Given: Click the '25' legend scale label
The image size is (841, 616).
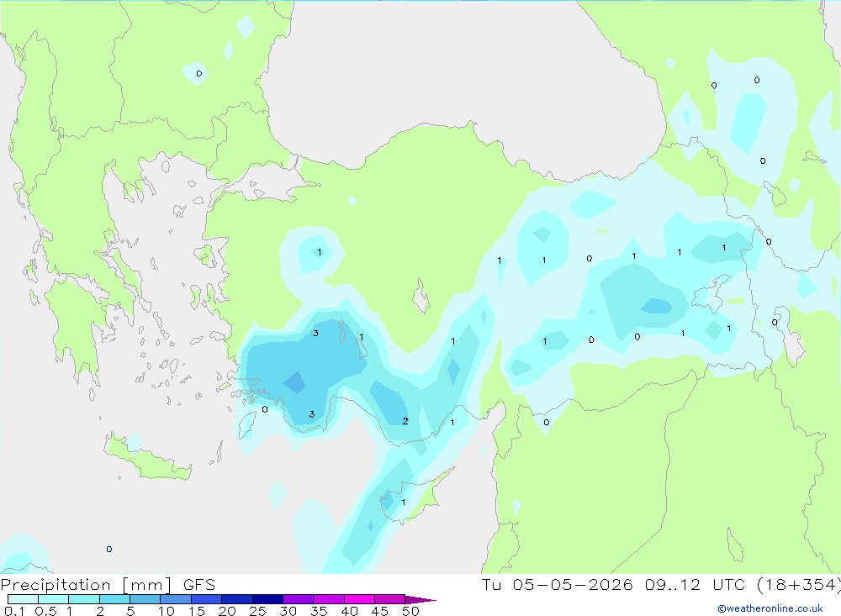Looking at the screenshot, I should tap(258, 611).
